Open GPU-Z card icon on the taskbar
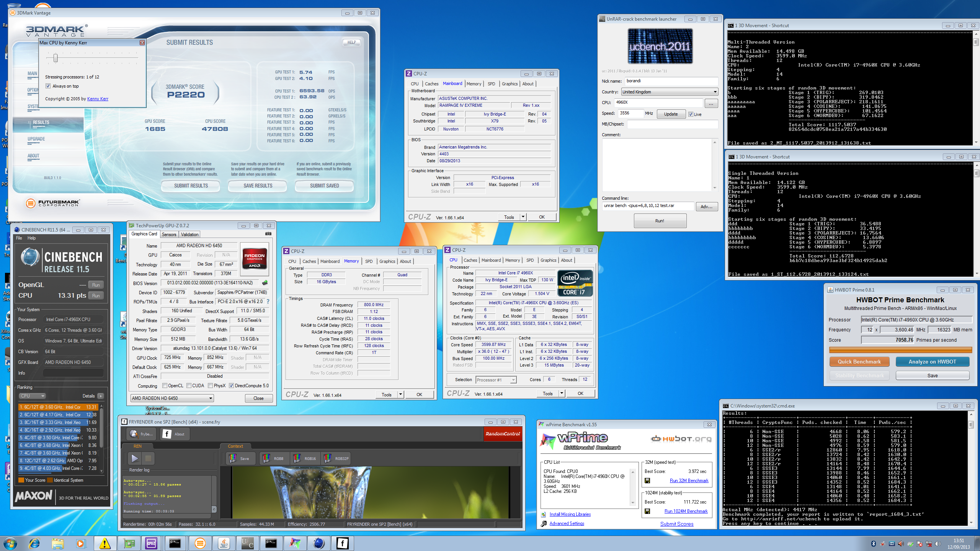This screenshot has width=980, height=551. click(x=129, y=543)
